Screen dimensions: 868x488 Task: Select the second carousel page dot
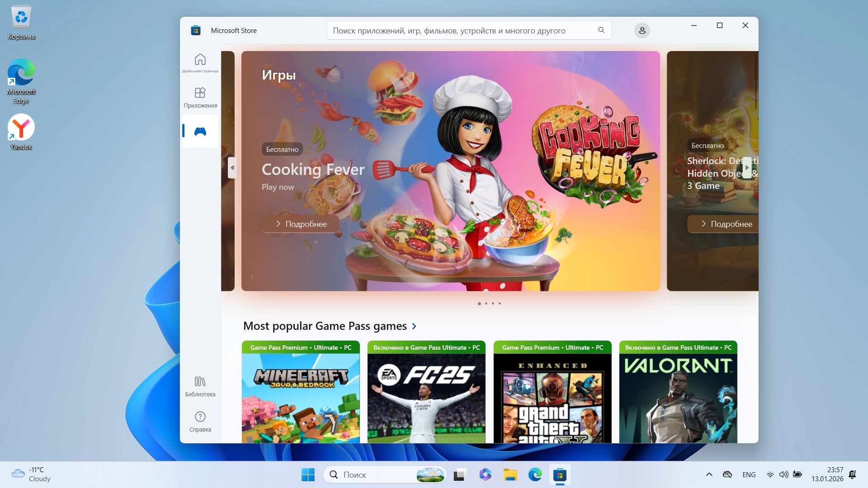pyautogui.click(x=486, y=304)
